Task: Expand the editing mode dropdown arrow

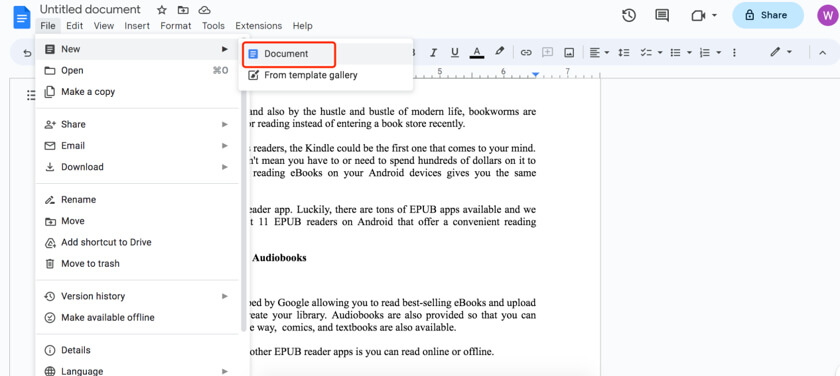Action: [789, 52]
